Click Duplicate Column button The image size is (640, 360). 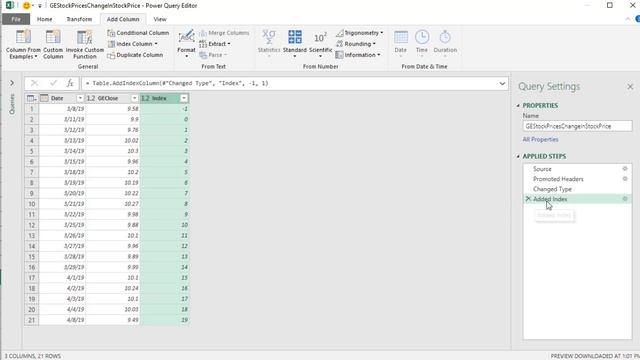[135, 55]
